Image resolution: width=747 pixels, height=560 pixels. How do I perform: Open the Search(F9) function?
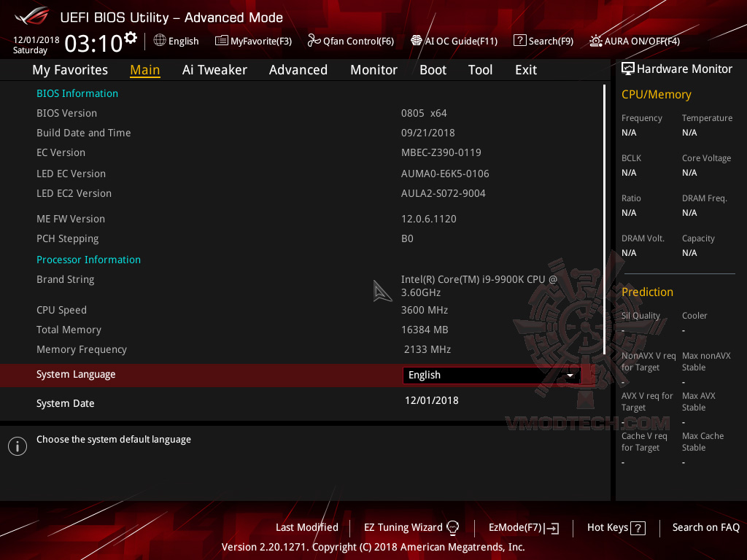[543, 41]
